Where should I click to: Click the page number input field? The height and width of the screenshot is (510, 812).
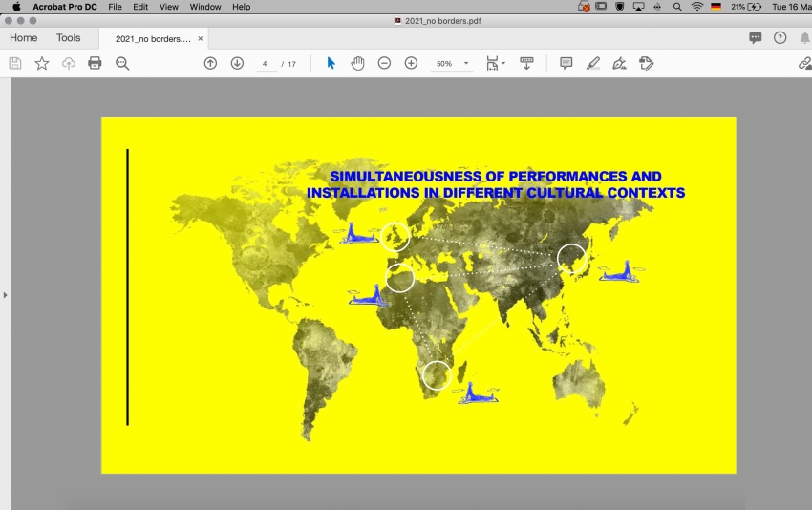pyautogui.click(x=265, y=64)
